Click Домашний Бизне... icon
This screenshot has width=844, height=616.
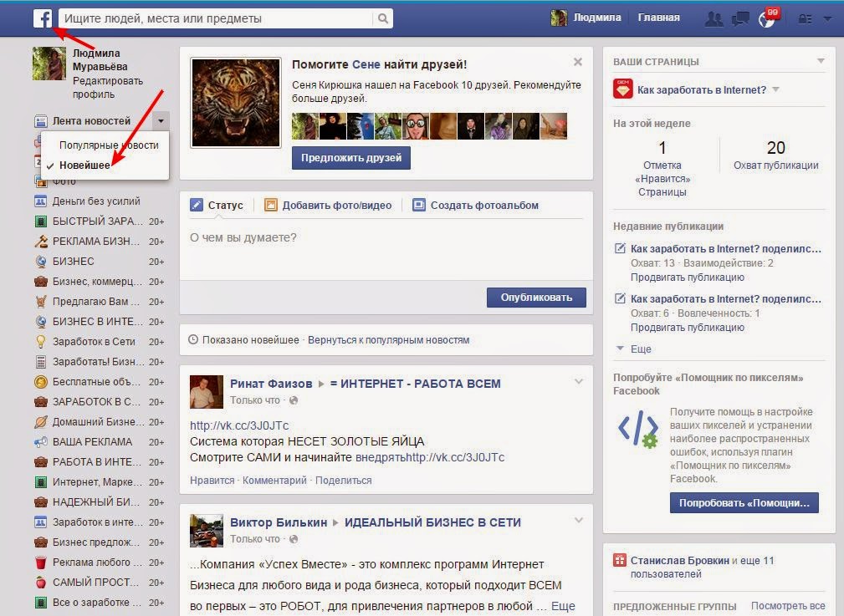click(40, 422)
